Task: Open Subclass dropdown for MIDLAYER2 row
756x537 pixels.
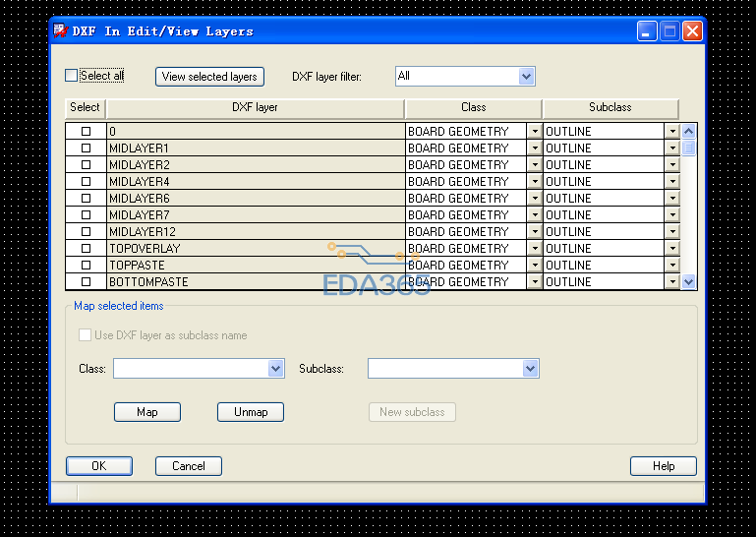Action: [x=672, y=165]
